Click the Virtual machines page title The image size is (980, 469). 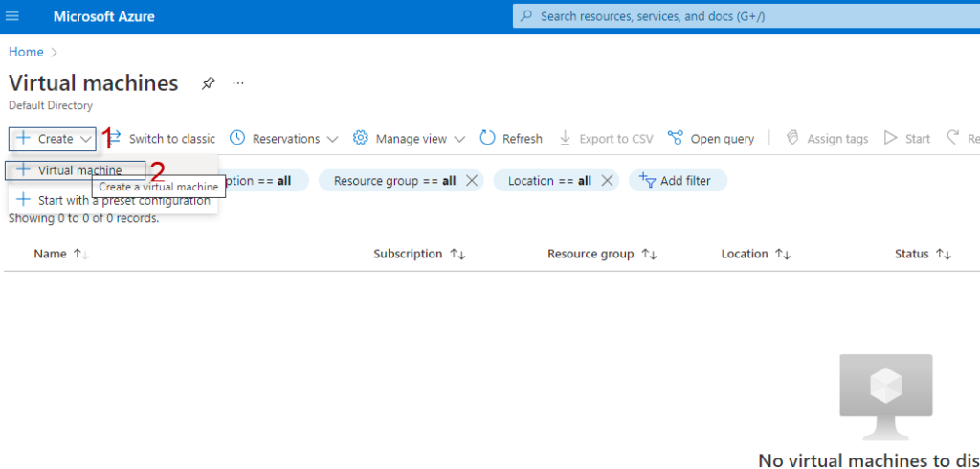[94, 83]
